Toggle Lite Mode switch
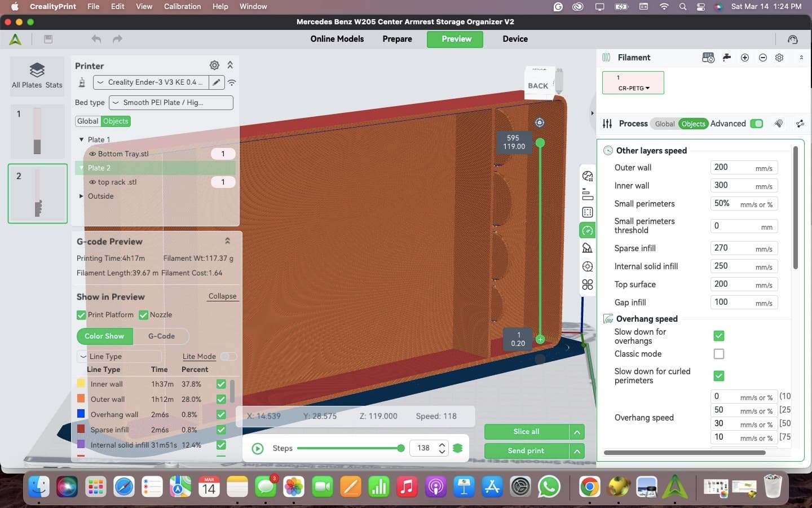This screenshot has width=812, height=508. (x=228, y=356)
